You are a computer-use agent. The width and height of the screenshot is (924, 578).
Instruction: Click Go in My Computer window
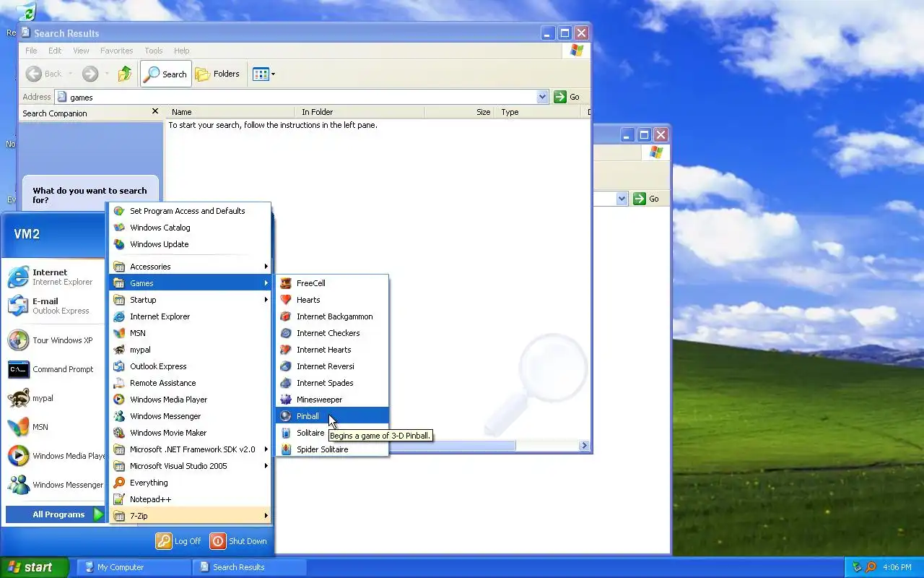point(646,199)
